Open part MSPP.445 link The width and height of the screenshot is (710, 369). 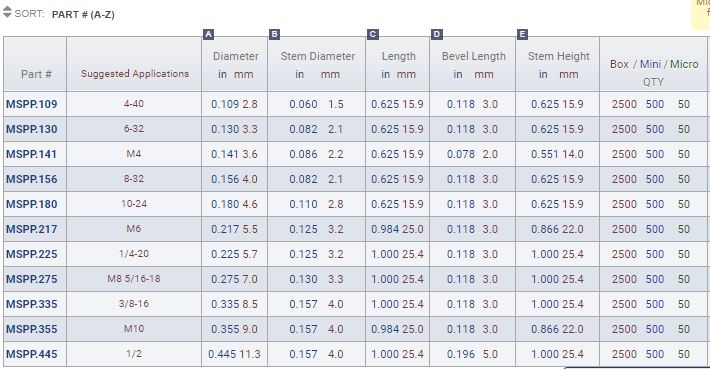coord(32,354)
